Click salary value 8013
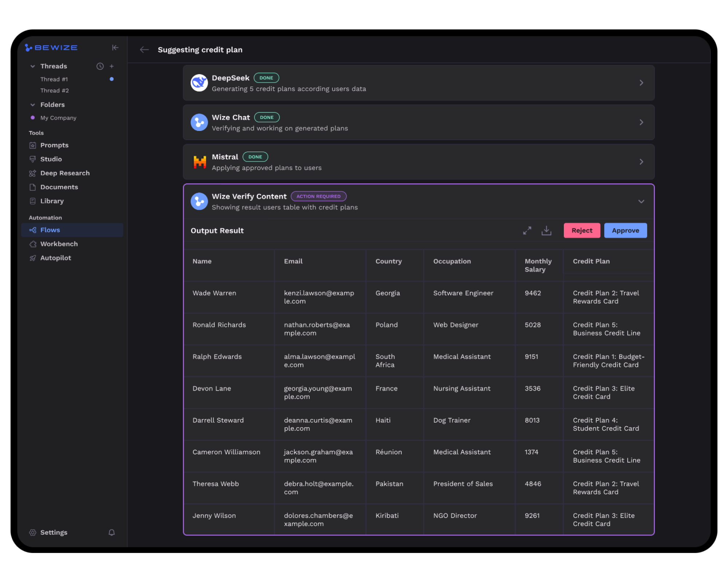 point(532,420)
